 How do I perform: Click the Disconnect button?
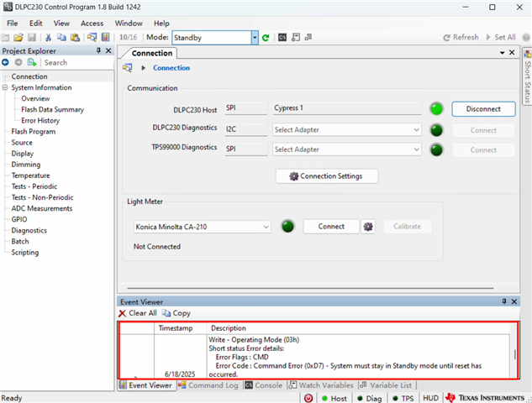click(483, 109)
